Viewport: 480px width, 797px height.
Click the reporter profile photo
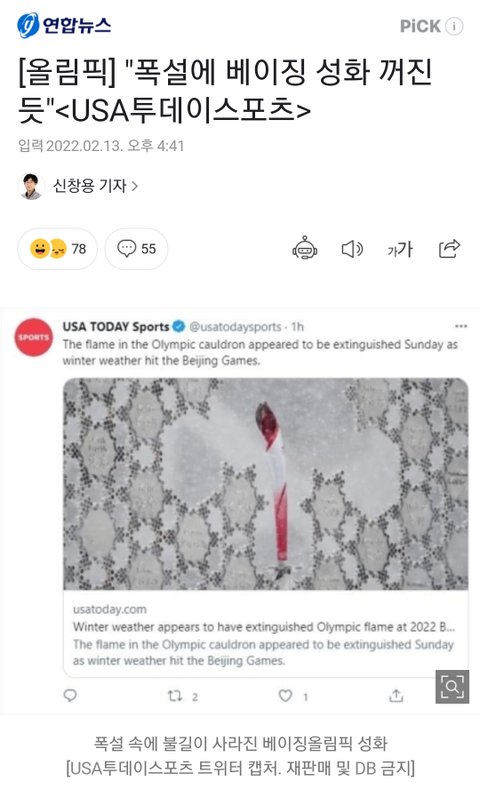coord(31,186)
